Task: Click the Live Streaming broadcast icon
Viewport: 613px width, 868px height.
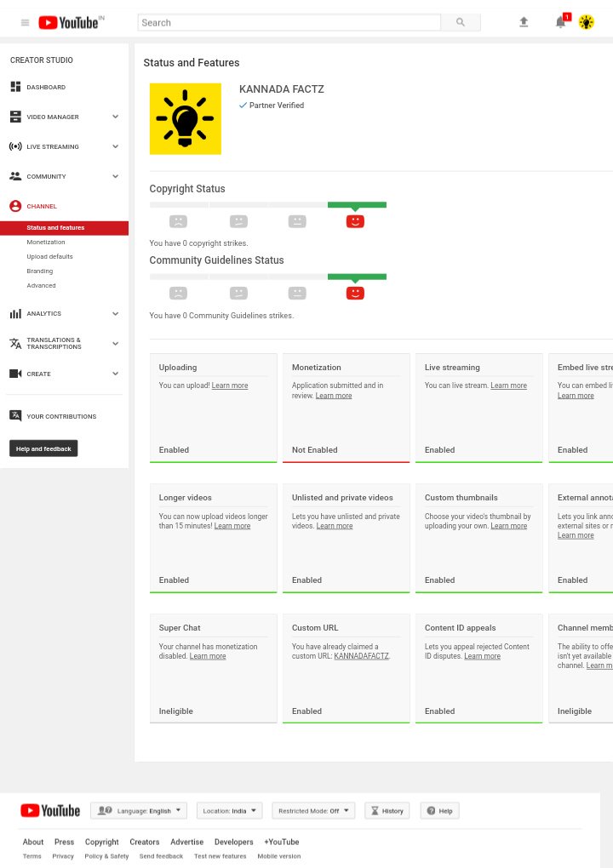Action: [x=15, y=146]
